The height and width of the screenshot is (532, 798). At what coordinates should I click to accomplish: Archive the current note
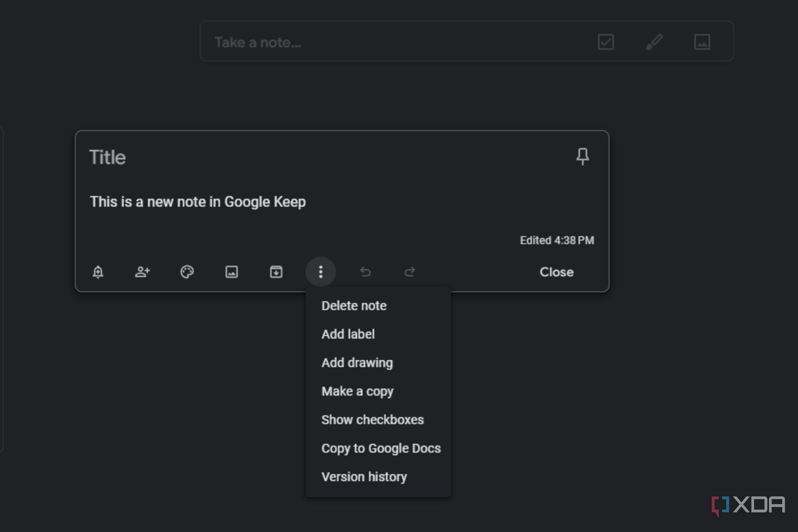point(276,272)
